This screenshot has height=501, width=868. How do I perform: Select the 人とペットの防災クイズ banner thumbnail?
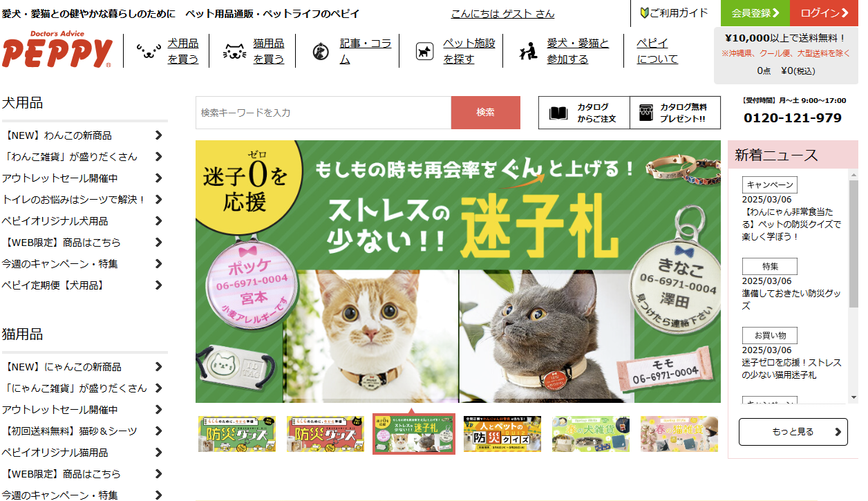(502, 434)
